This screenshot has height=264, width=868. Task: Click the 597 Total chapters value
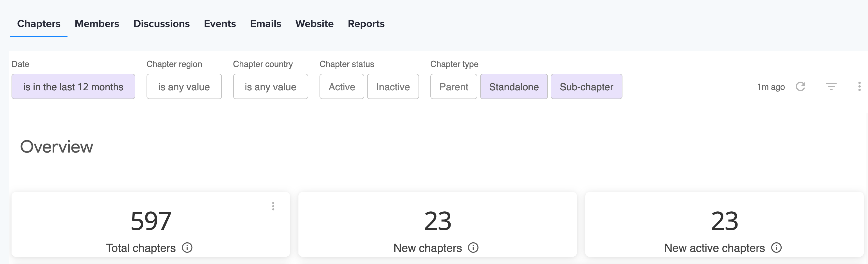coord(150,221)
